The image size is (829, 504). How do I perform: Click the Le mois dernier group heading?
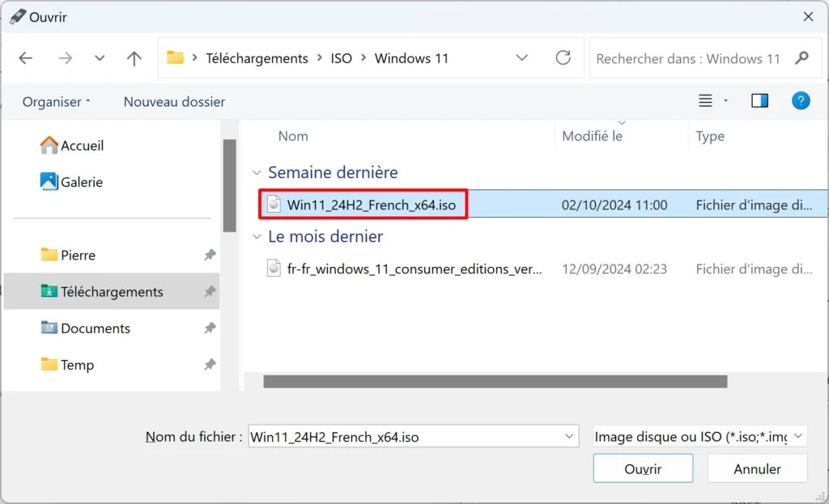pos(325,236)
